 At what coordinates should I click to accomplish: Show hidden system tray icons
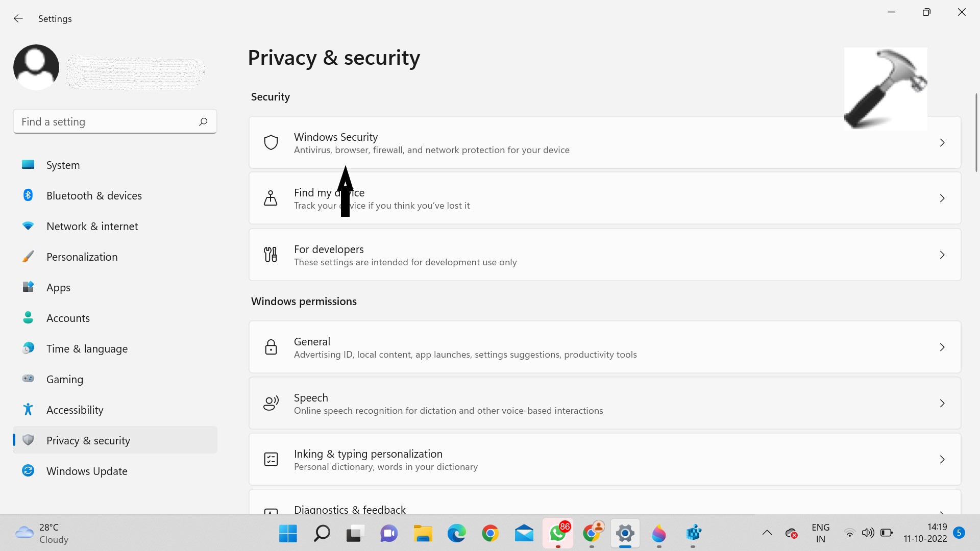point(767,533)
